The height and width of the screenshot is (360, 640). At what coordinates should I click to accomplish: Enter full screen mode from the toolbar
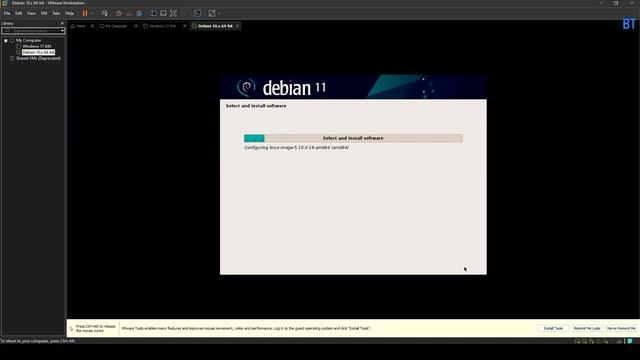(x=173, y=13)
